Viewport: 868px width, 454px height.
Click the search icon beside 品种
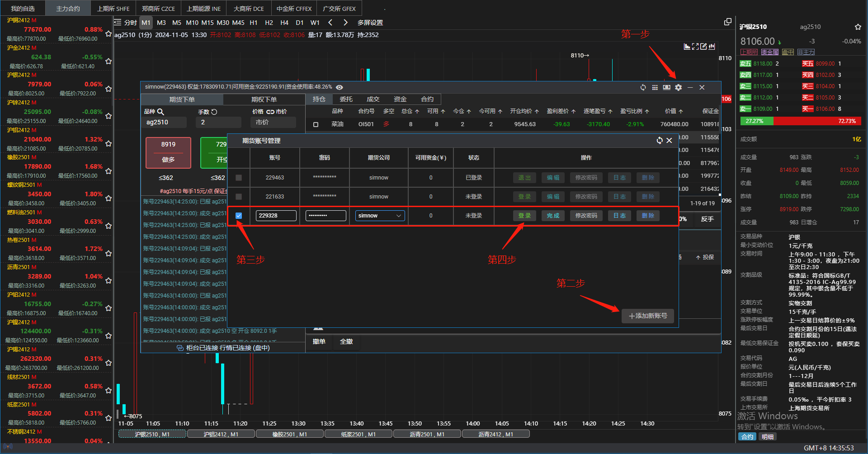[160, 112]
